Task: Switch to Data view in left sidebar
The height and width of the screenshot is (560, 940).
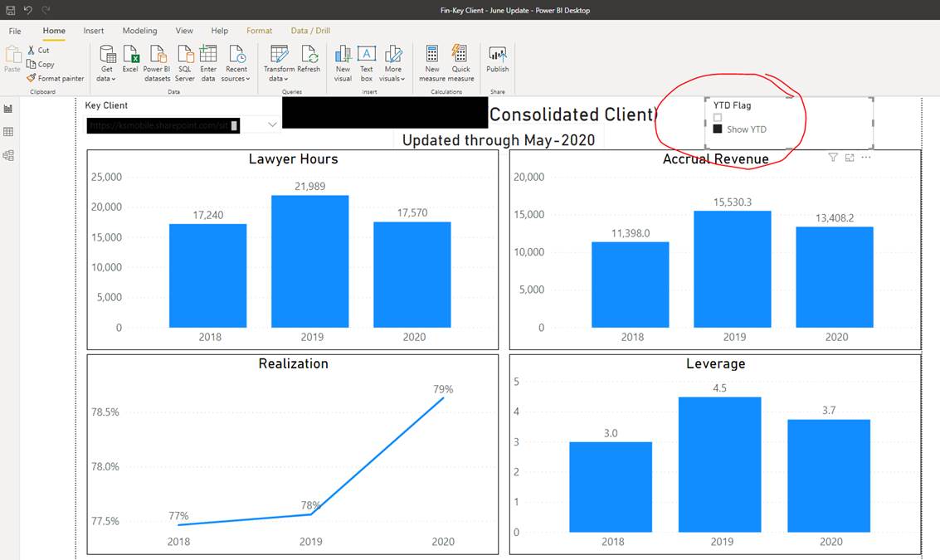Action: (x=9, y=132)
